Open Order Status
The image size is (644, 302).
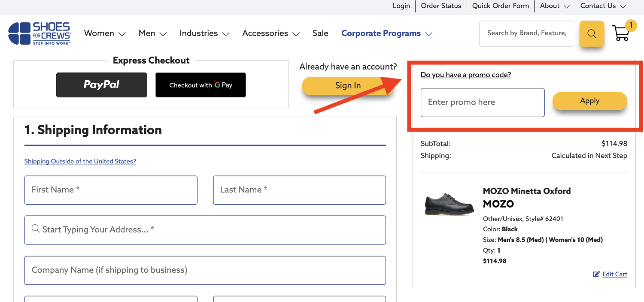pos(441,6)
